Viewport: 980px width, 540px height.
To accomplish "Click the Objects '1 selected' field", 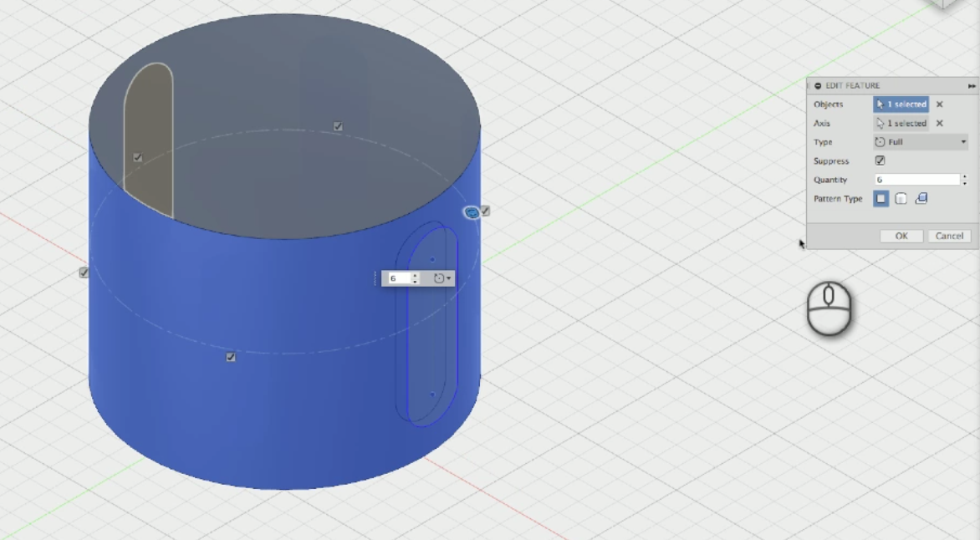I will (x=901, y=104).
